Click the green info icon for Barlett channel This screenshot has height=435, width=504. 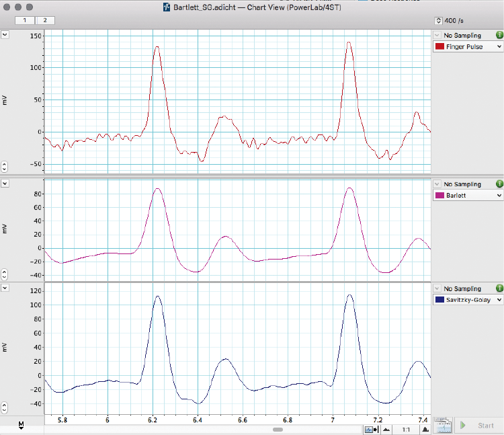tap(499, 184)
